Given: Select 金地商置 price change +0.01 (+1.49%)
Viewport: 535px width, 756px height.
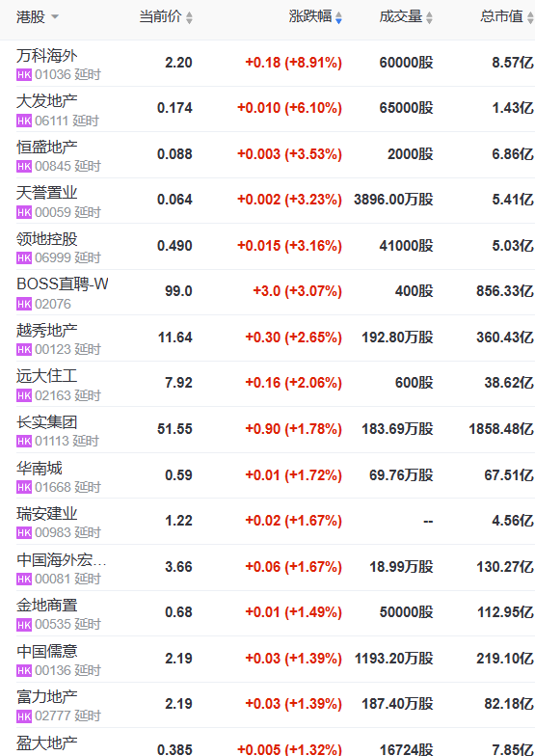Looking at the screenshot, I should point(293,612).
